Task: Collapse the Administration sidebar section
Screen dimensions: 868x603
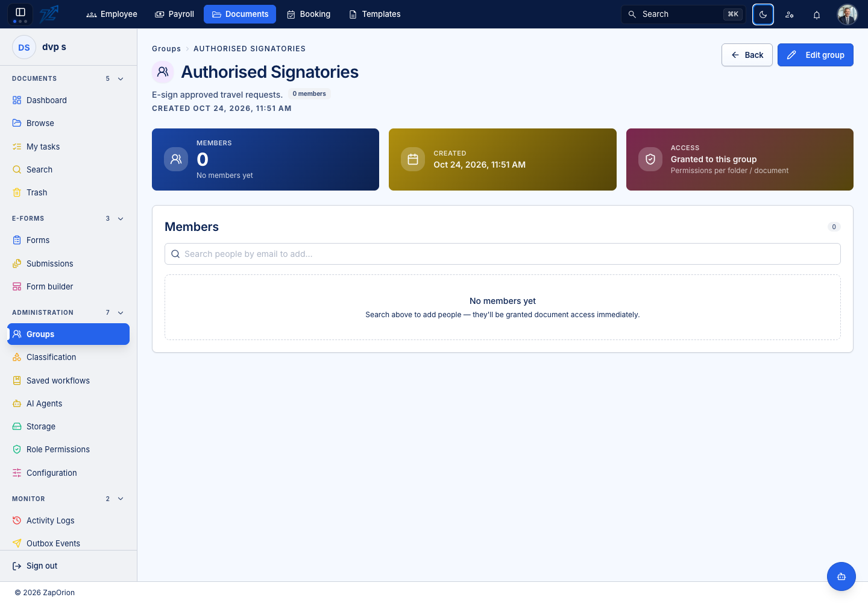Action: coord(121,313)
